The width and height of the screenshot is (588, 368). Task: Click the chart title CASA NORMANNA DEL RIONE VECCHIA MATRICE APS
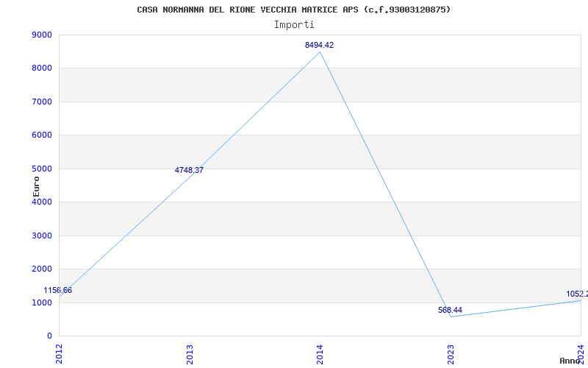click(293, 10)
